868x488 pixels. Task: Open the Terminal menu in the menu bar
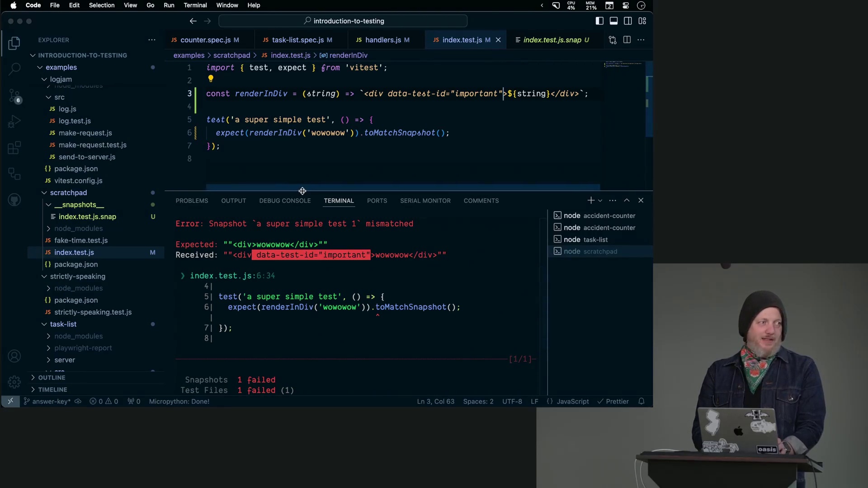(x=195, y=5)
